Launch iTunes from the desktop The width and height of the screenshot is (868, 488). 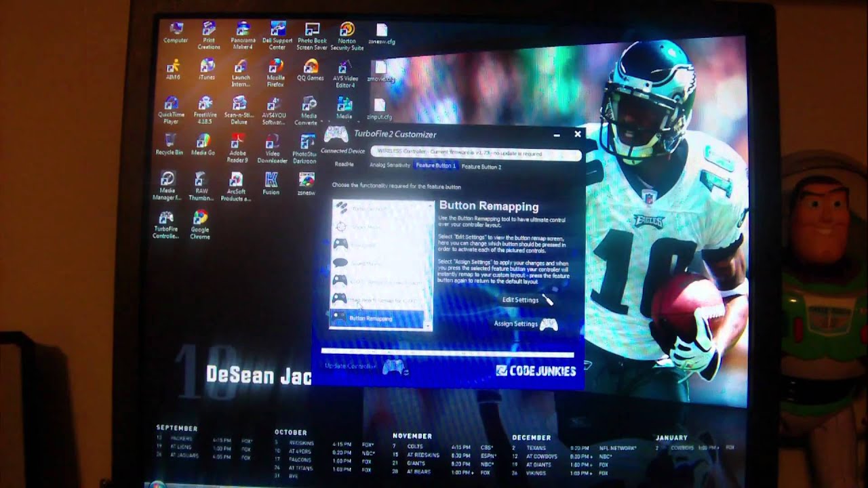[x=207, y=70]
